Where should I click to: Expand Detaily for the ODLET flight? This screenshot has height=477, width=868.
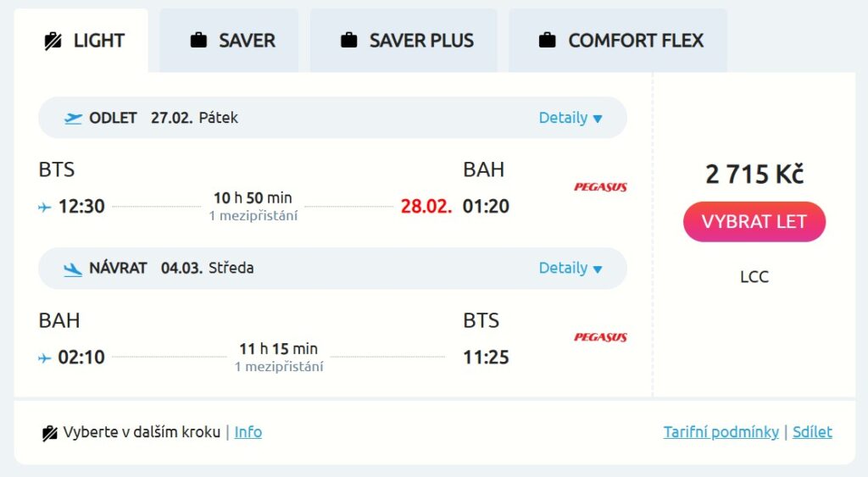(x=570, y=119)
